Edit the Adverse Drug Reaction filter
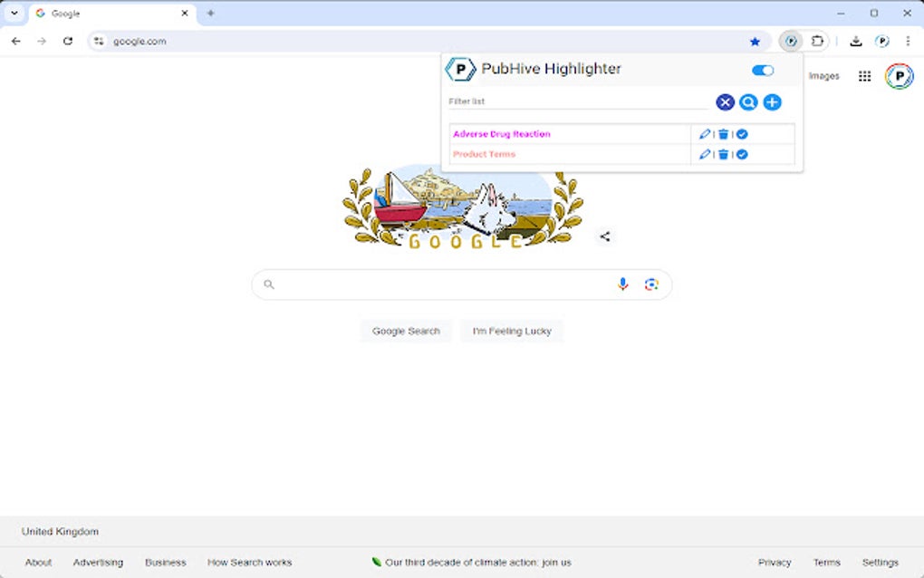Viewport: 924px width, 578px height. click(x=705, y=133)
